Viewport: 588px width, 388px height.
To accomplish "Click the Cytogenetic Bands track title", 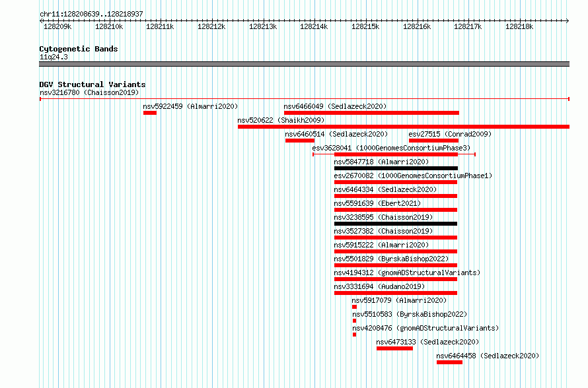I will 79,49.
